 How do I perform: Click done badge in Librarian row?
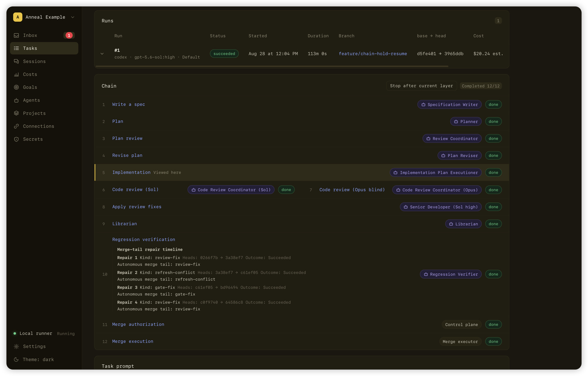[x=493, y=224]
